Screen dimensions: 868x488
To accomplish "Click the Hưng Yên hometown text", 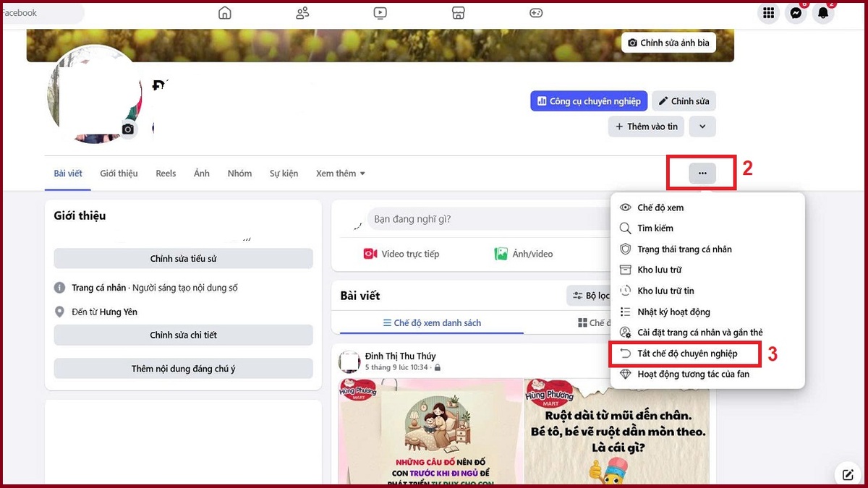I will [119, 312].
